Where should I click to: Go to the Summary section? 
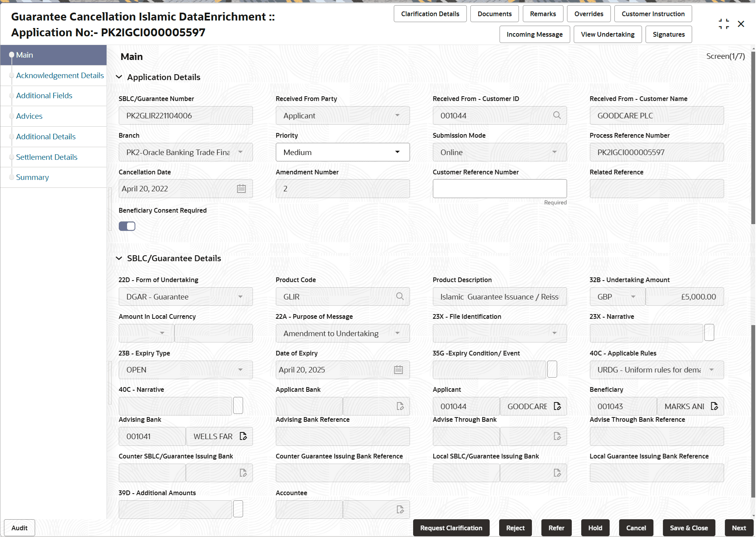tap(32, 177)
